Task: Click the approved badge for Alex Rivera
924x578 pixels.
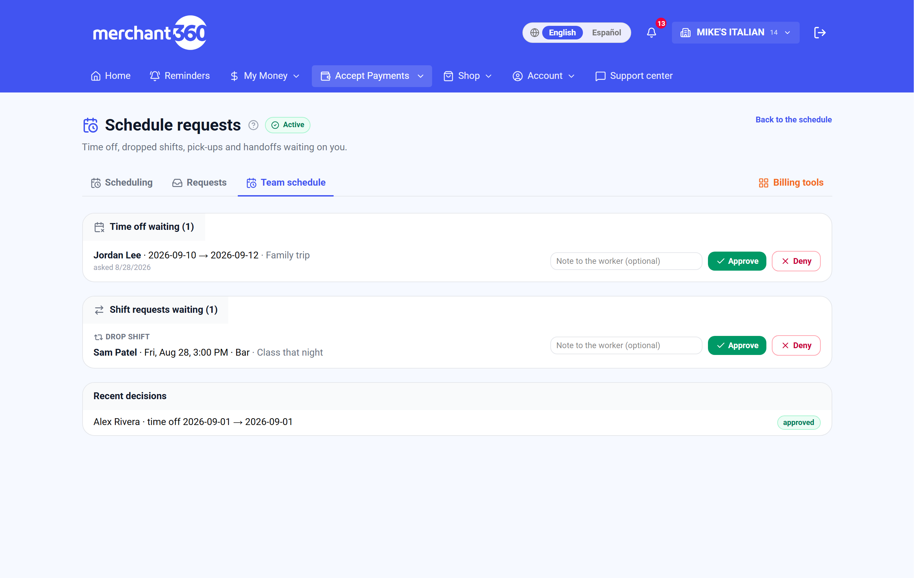Action: [x=799, y=423]
